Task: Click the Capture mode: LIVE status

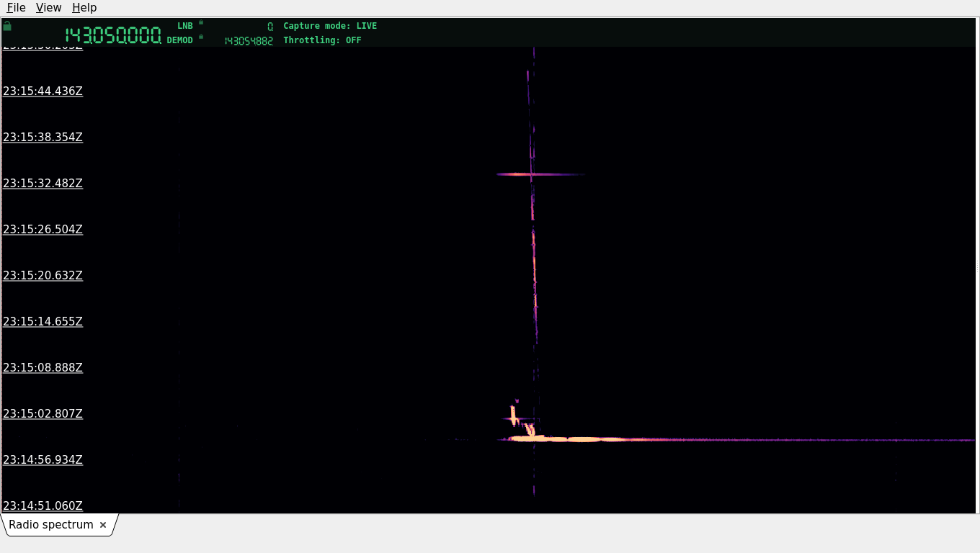Action: coord(330,26)
